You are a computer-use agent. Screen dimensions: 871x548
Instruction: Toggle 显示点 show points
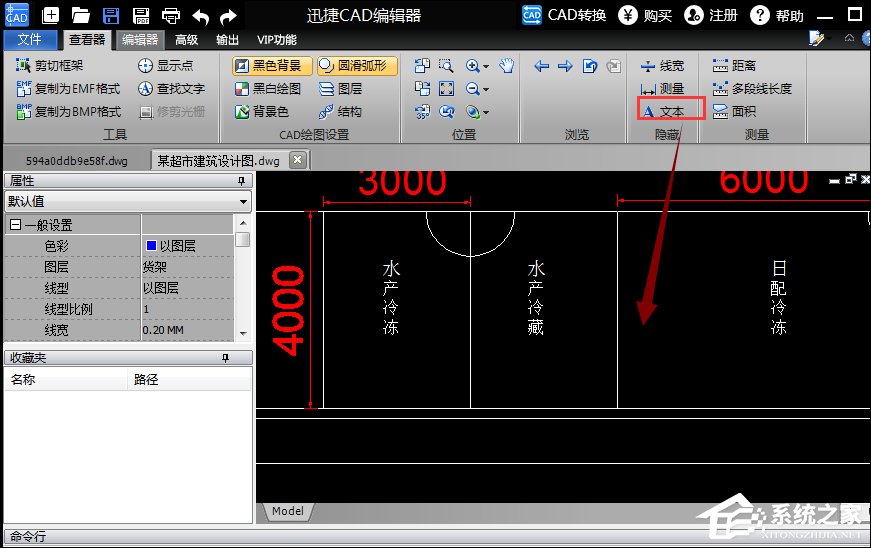coord(166,66)
